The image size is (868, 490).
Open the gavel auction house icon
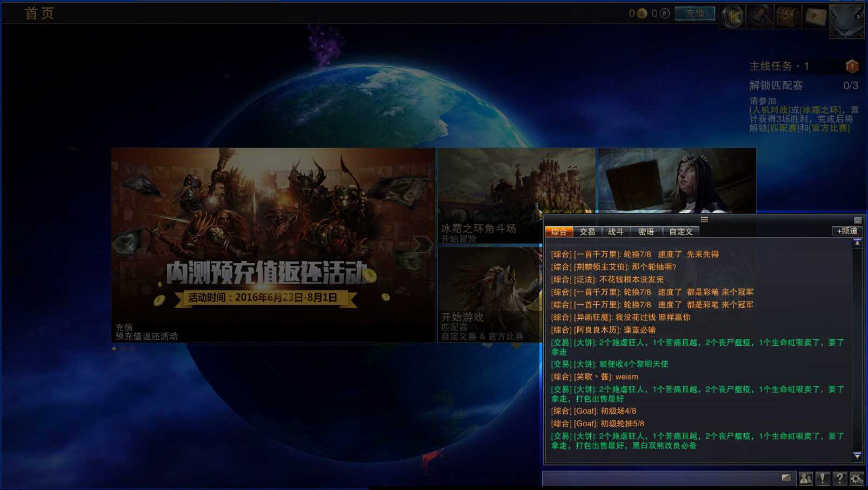[760, 16]
